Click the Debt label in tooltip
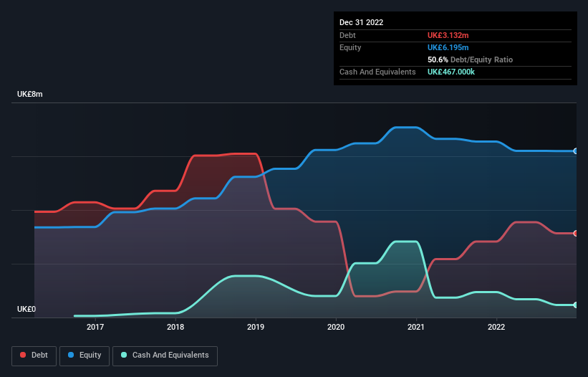The image size is (588, 377). coord(347,35)
